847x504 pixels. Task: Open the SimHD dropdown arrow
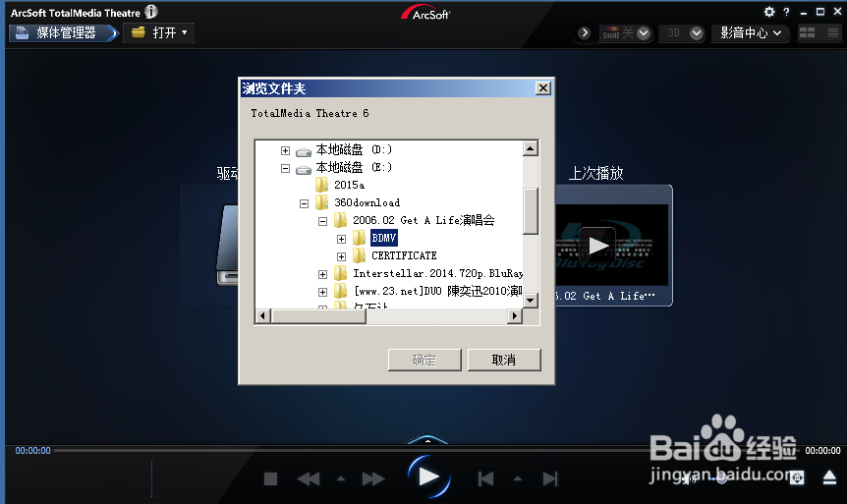(644, 33)
